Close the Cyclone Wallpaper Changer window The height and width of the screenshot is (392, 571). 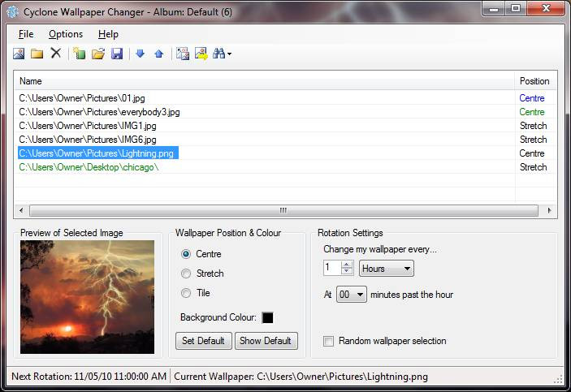[546, 9]
